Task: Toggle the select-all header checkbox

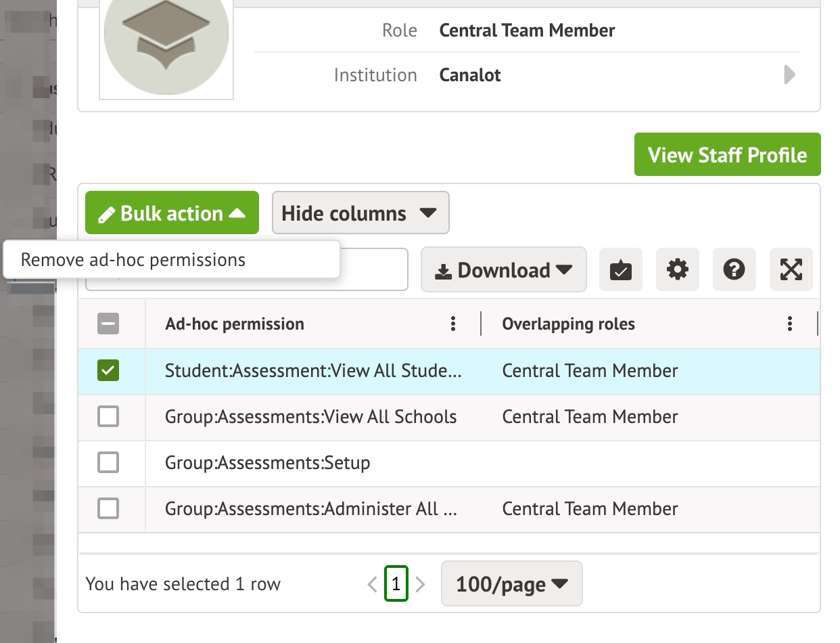Action: [x=108, y=324]
